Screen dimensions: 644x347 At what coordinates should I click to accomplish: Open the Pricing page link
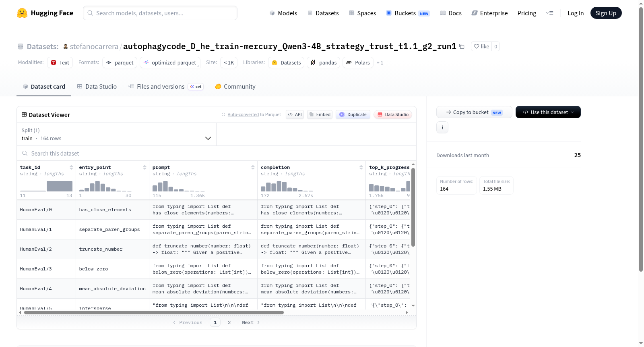coord(526,13)
